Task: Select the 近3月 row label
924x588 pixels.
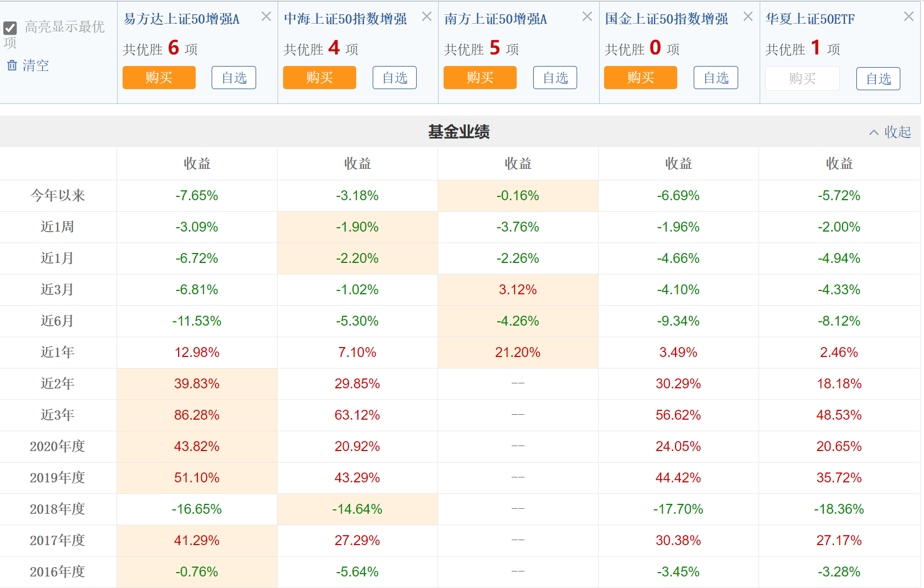Action: (x=57, y=289)
